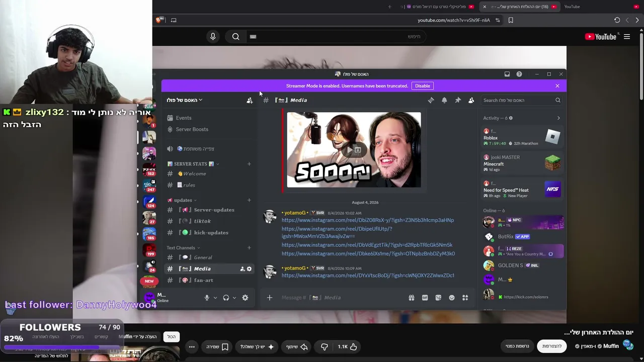Open the General text channel
Screen dimensions: 644x362
tap(209, 257)
